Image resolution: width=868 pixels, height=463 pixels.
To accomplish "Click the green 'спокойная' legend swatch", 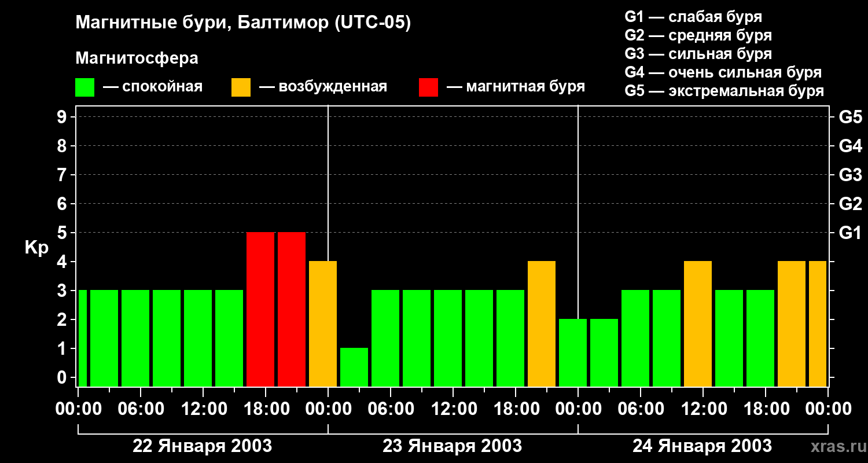I will (85, 87).
